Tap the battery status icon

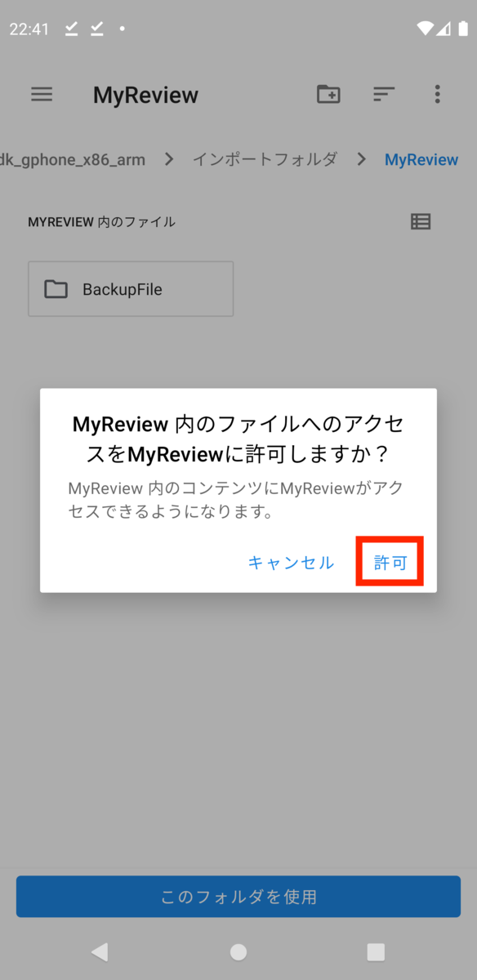(x=464, y=29)
